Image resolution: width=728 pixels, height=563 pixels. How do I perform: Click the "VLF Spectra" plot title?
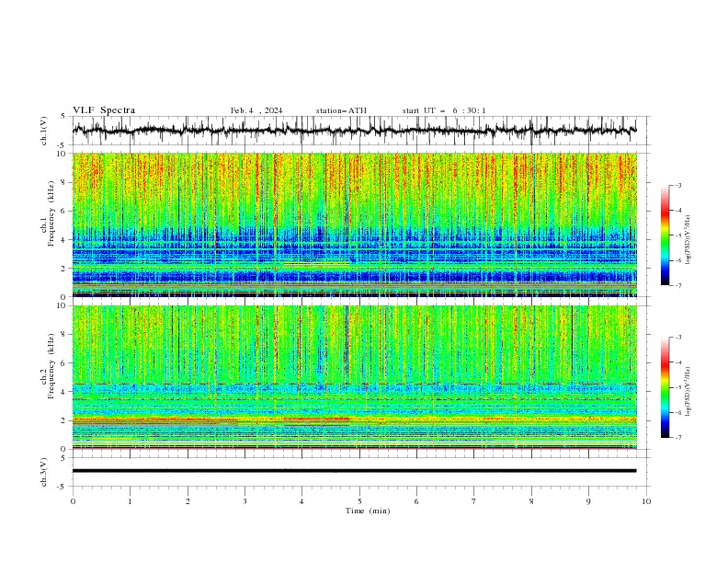click(x=104, y=110)
